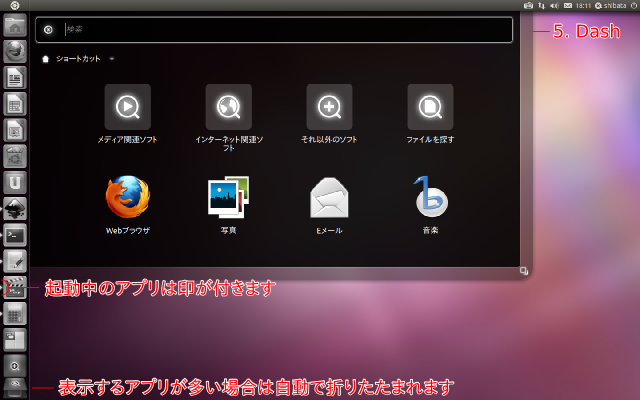Screen dimensions: 640x400
Task: Open それ以外のソフト shortcut
Action: click(329, 114)
